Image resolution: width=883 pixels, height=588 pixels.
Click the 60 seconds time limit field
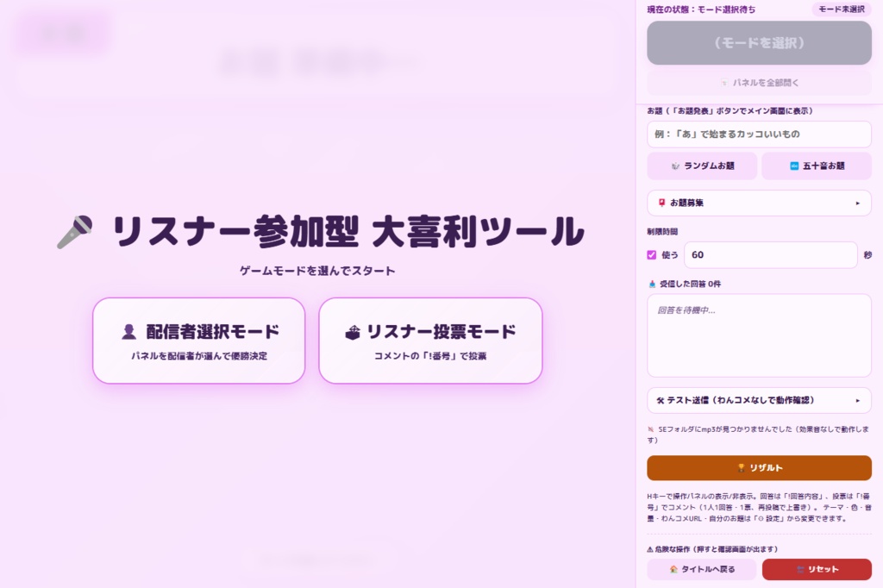[x=770, y=255]
